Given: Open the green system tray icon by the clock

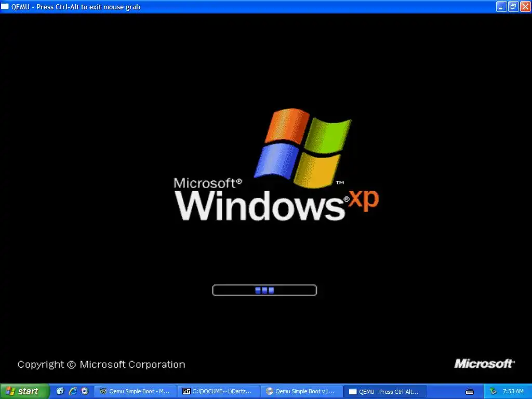Looking at the screenshot, I should point(493,391).
